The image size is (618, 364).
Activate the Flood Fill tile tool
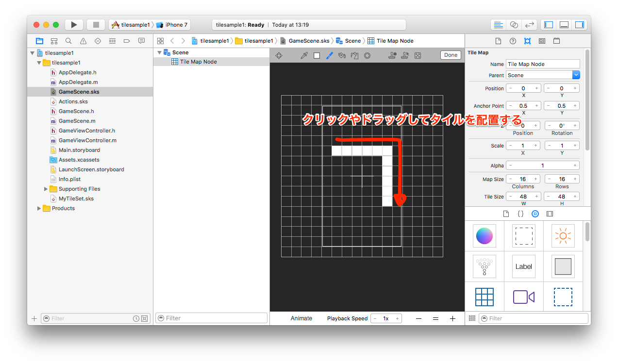(x=342, y=55)
